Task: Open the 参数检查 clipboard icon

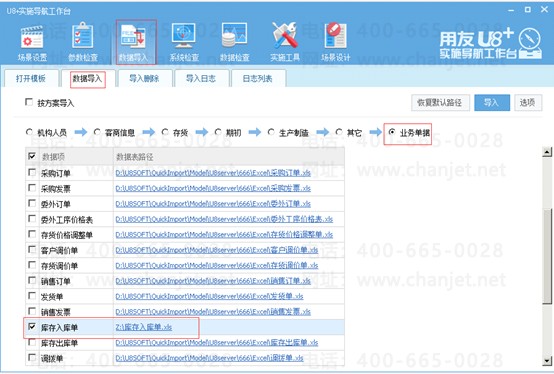Action: pos(83,42)
